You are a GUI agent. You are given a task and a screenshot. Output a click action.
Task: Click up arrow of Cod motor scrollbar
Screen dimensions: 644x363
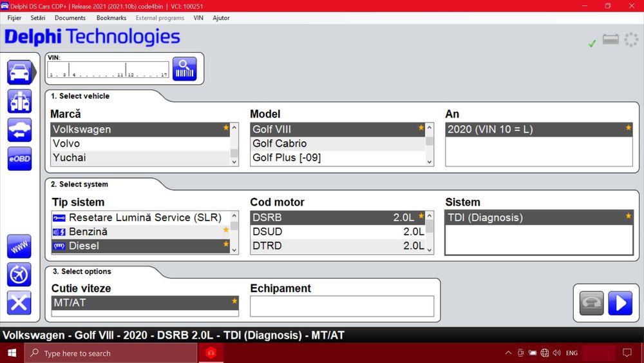(429, 215)
